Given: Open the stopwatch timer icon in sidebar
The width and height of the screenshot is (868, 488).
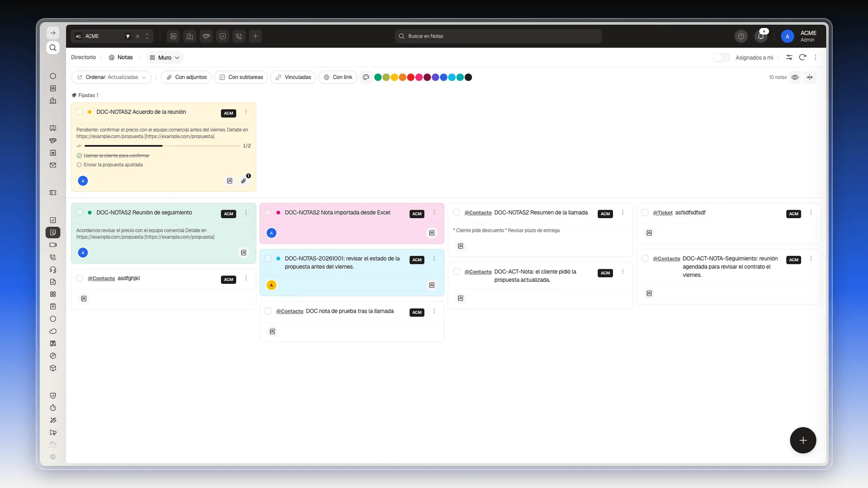Looking at the screenshot, I should pyautogui.click(x=53, y=408).
